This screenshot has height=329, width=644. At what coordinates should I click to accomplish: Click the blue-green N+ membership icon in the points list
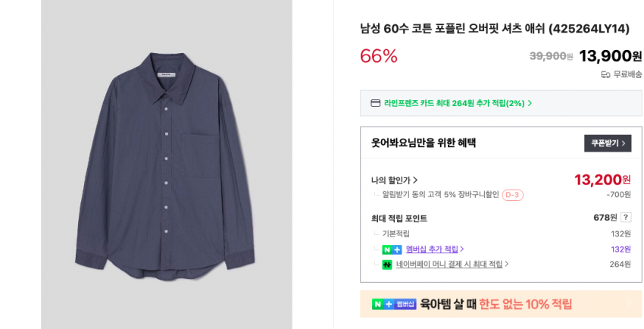click(392, 249)
